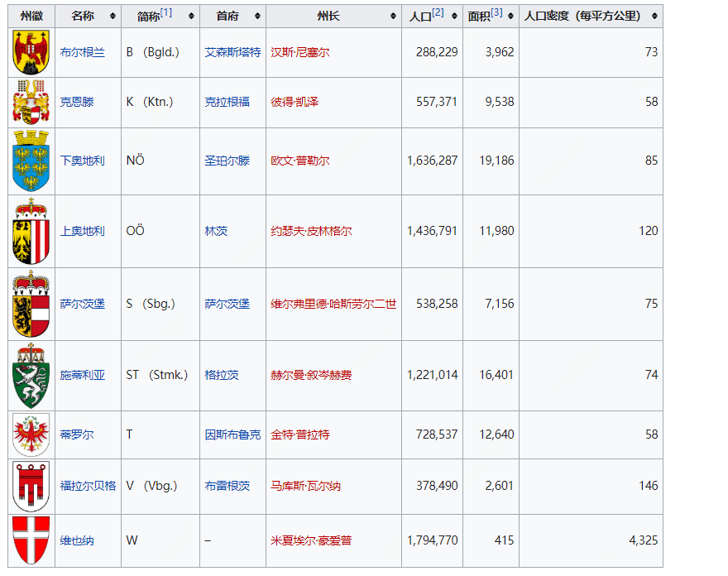Click the Carinthia (克恩滕) coat of arms

coord(31,103)
